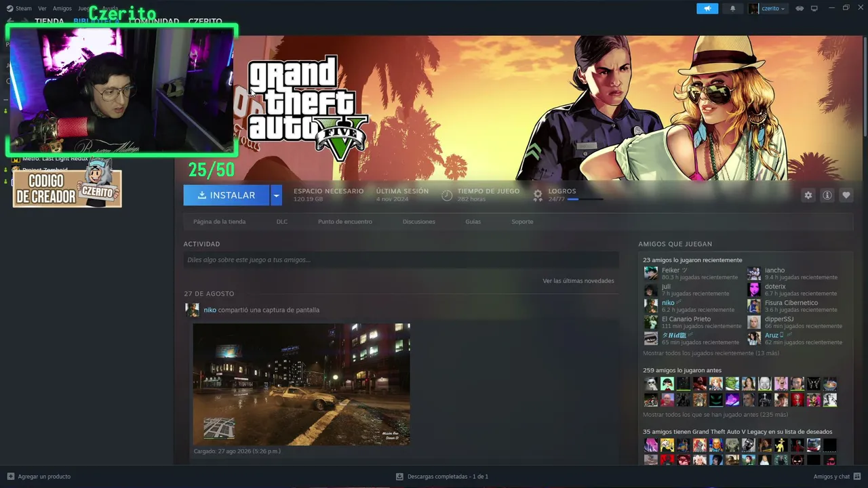
Task: Click niko's name in the activity post
Action: pos(210,310)
